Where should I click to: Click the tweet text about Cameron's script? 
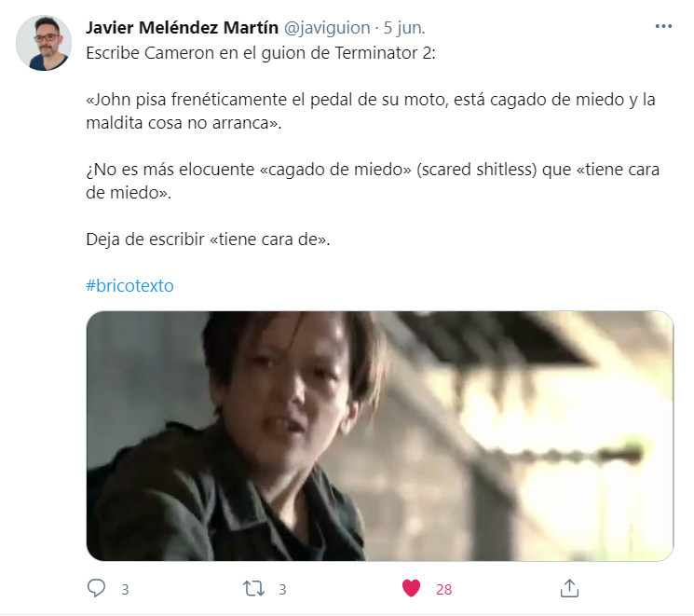pos(261,53)
